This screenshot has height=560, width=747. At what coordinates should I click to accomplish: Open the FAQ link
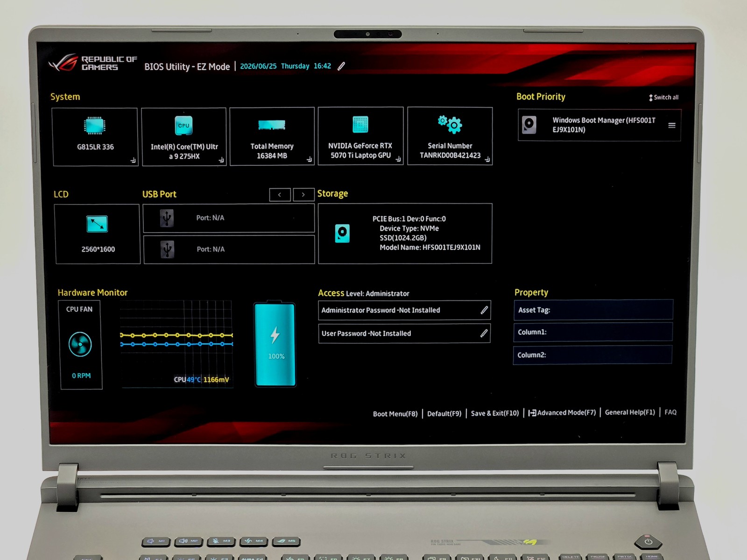(x=670, y=412)
